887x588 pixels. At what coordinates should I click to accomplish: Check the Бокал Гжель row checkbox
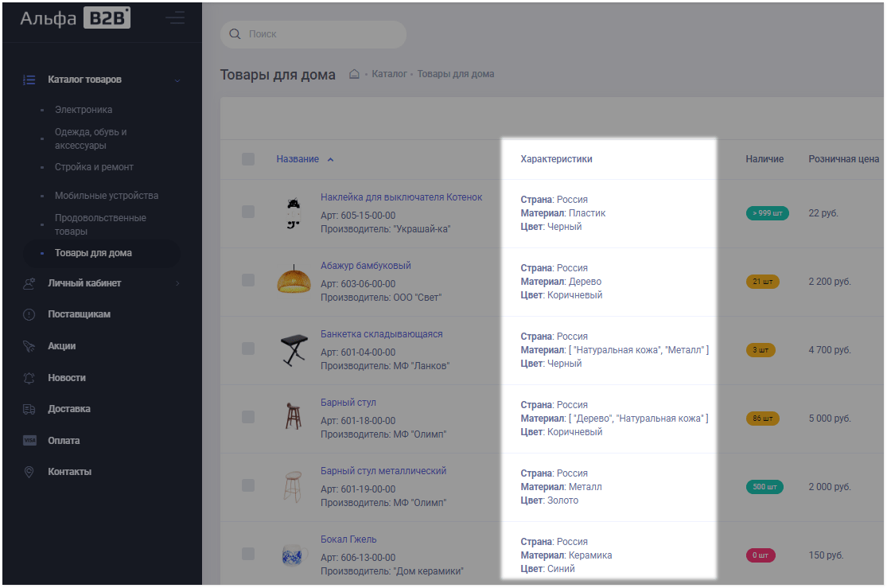[x=247, y=554]
